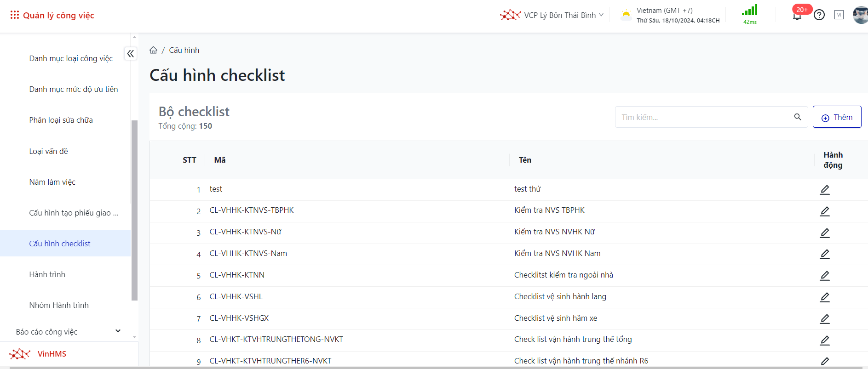The width and height of the screenshot is (868, 369).
Task: Click the search magnifier icon
Action: [798, 117]
